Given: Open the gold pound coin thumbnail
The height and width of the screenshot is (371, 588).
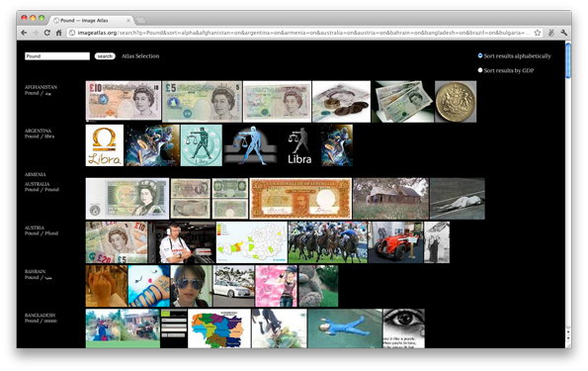Looking at the screenshot, I should [x=456, y=101].
